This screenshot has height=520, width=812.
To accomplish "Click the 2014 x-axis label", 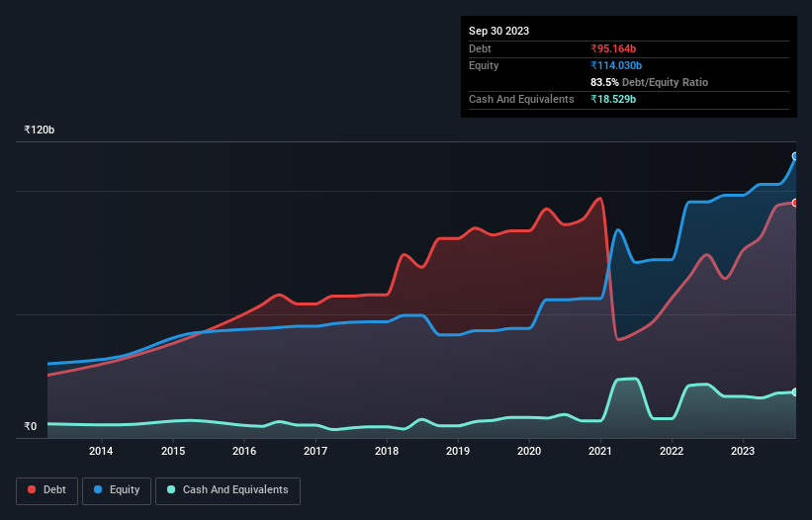I will click(101, 451).
